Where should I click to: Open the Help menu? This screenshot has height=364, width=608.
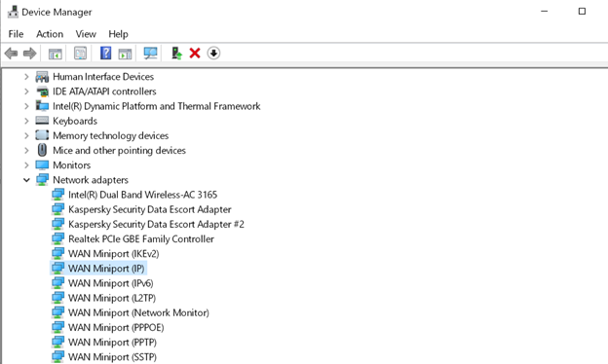tap(118, 34)
